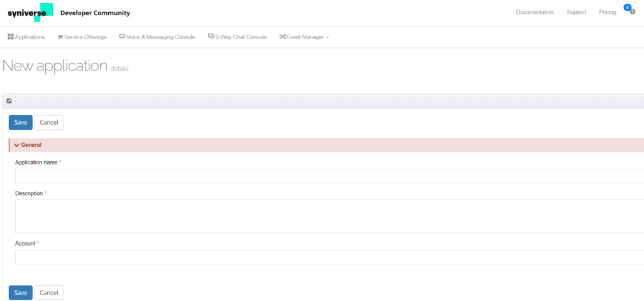The height and width of the screenshot is (301, 644).
Task: Click inside the Description text area
Action: (x=327, y=216)
